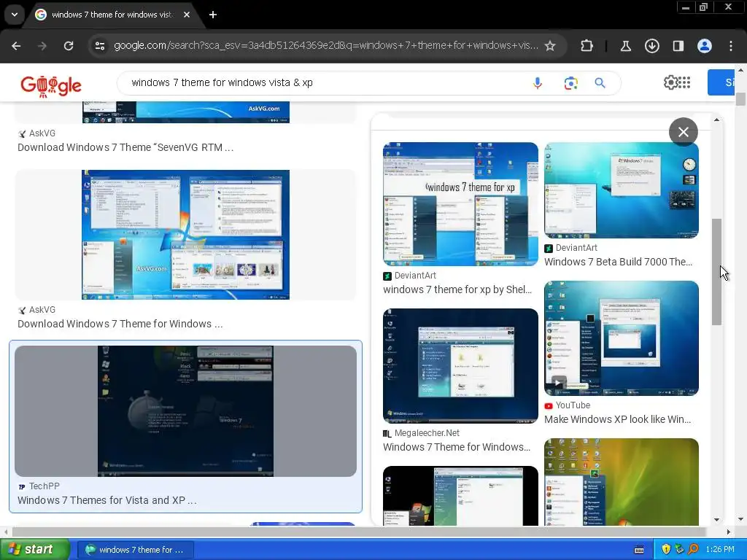Open the on-screen keyboard tray icon

639,550
